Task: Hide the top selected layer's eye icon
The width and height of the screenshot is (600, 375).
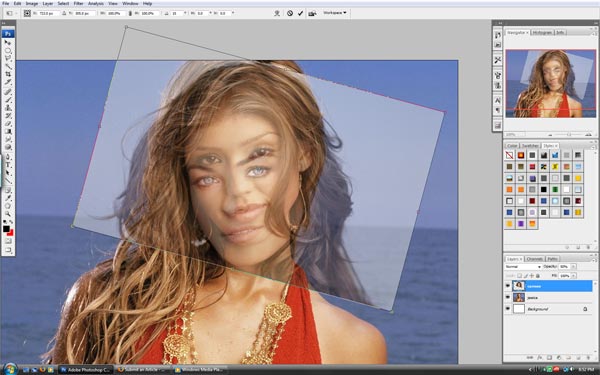Action: 508,286
